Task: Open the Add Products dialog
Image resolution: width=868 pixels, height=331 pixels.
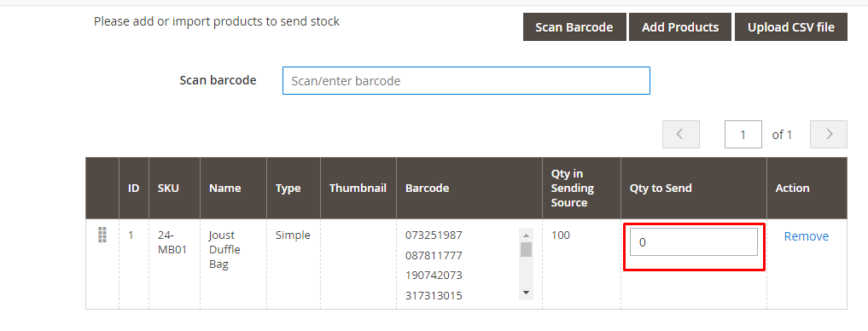Action: tap(680, 27)
